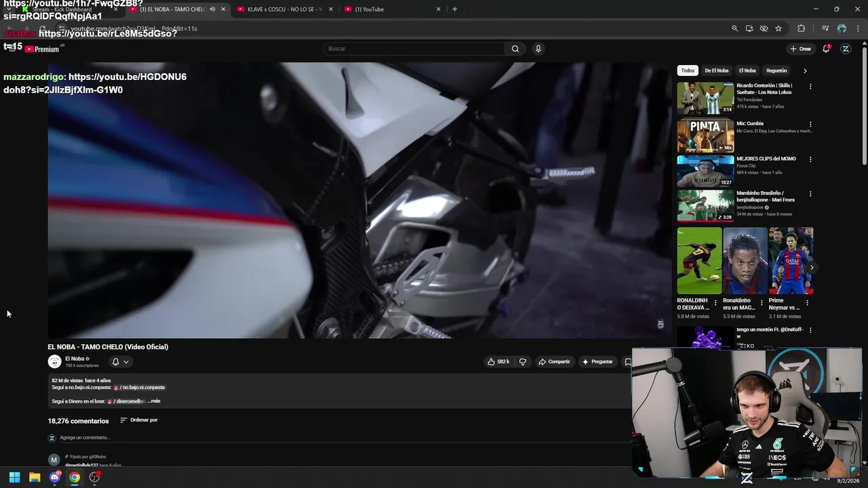Image resolution: width=868 pixels, height=488 pixels.
Task: Switch to the KLAVE x COSCU tab
Action: click(285, 9)
